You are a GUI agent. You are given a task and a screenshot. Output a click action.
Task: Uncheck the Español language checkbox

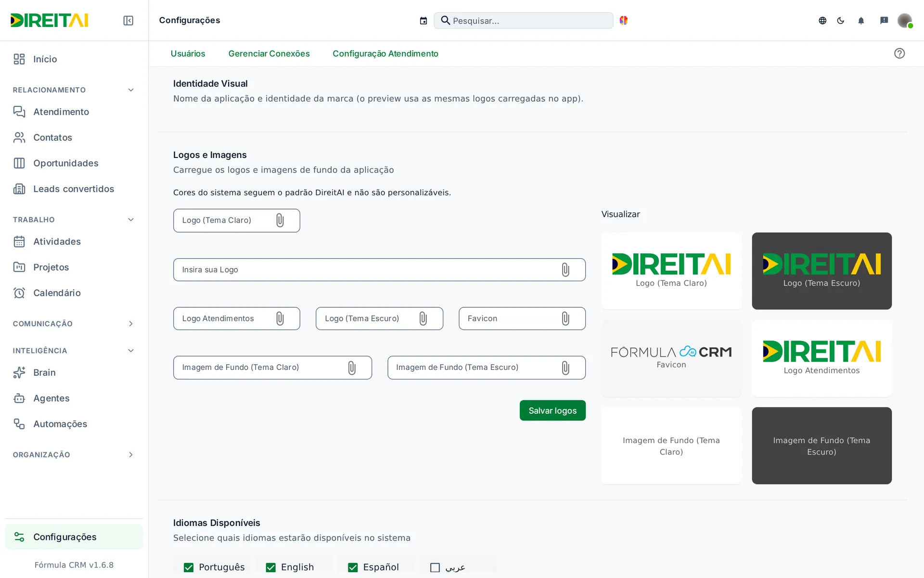pos(353,568)
